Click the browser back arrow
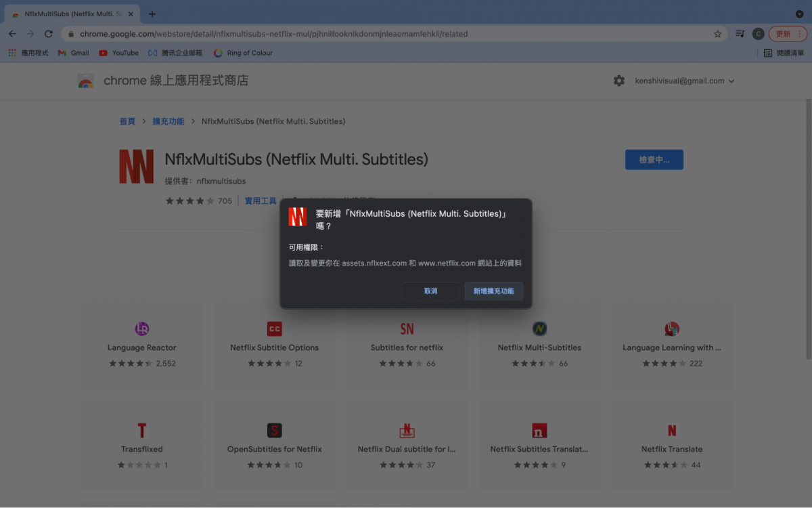Viewport: 812px width, 508px height. [12, 34]
